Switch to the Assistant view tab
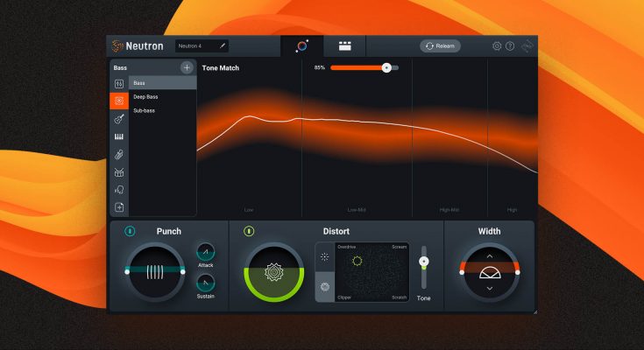The image size is (644, 350). [x=302, y=46]
